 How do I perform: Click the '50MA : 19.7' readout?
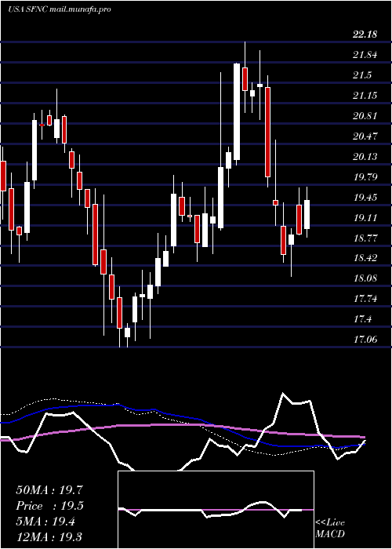(49, 490)
